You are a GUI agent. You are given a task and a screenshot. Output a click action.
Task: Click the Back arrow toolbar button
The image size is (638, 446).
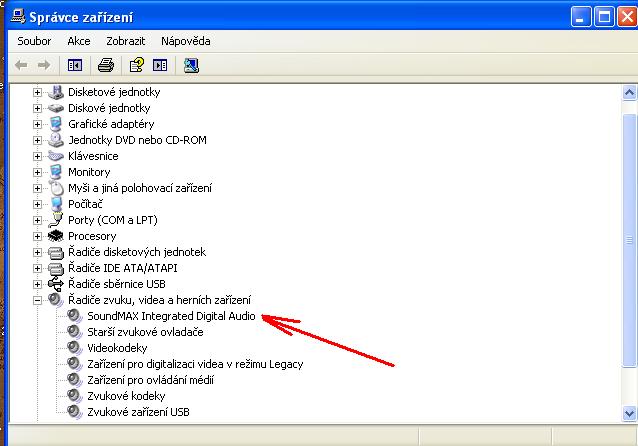coord(21,65)
